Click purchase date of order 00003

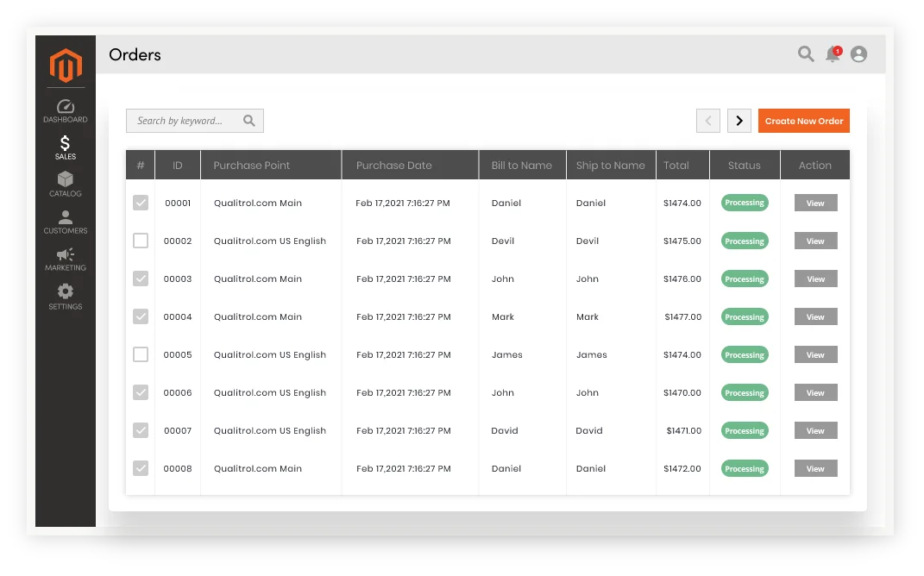coord(404,279)
